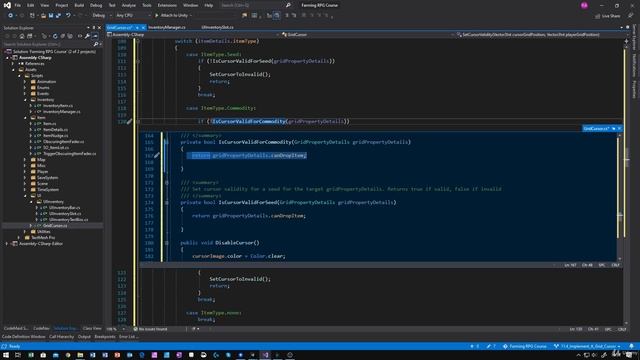Select the TimeSystem folder
640x360 pixels.
tap(48, 190)
